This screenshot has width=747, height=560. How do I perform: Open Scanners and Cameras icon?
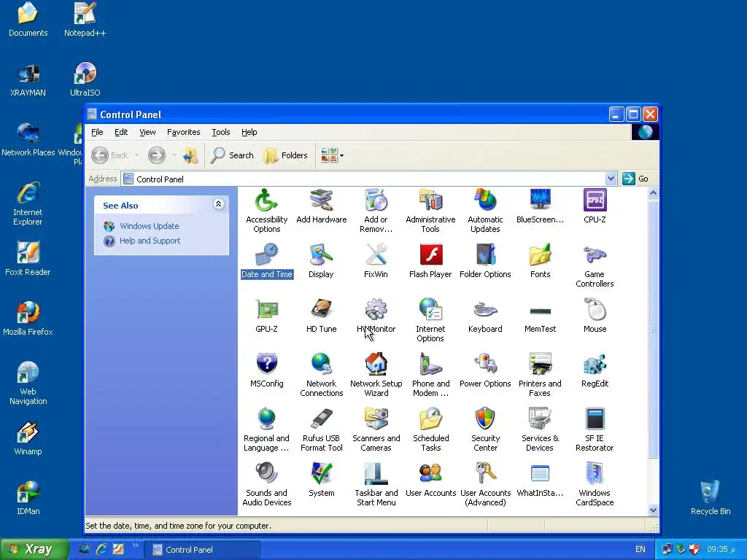click(x=376, y=429)
